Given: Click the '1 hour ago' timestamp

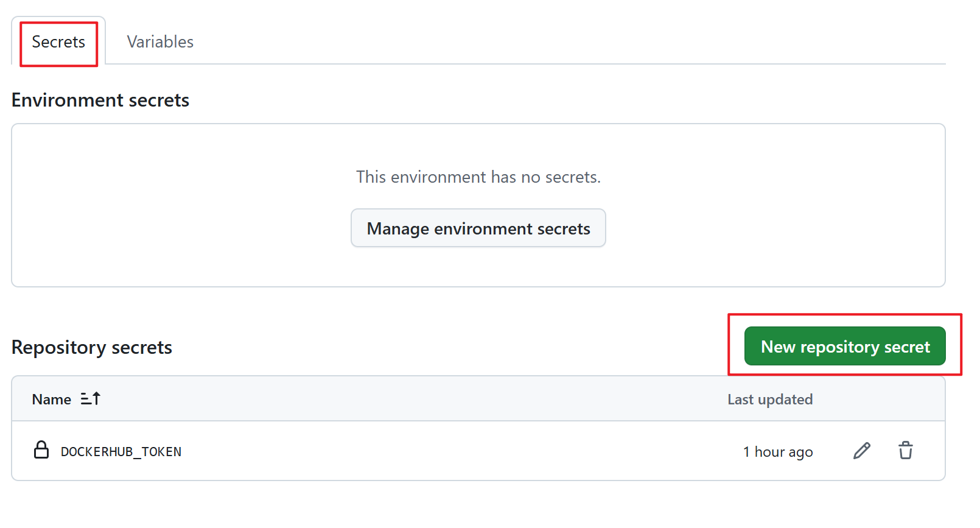Looking at the screenshot, I should pos(778,452).
